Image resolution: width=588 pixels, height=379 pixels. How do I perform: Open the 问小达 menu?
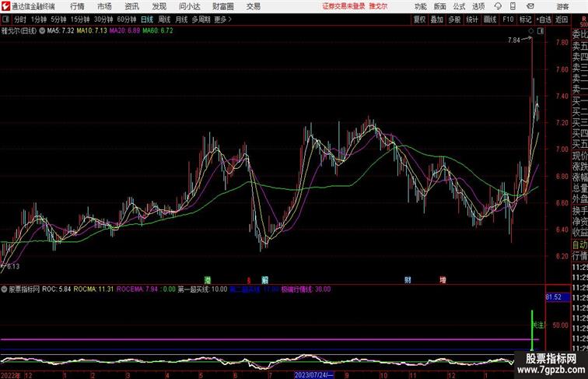[189, 6]
